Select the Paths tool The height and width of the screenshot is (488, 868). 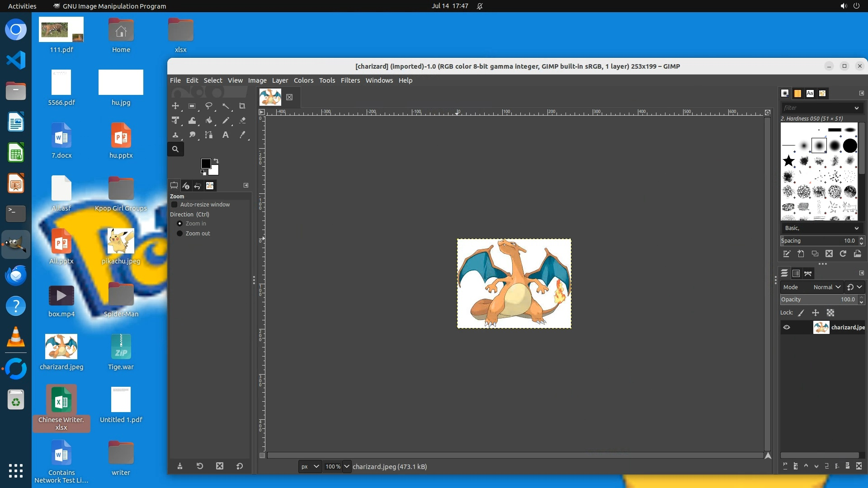pos(208,135)
